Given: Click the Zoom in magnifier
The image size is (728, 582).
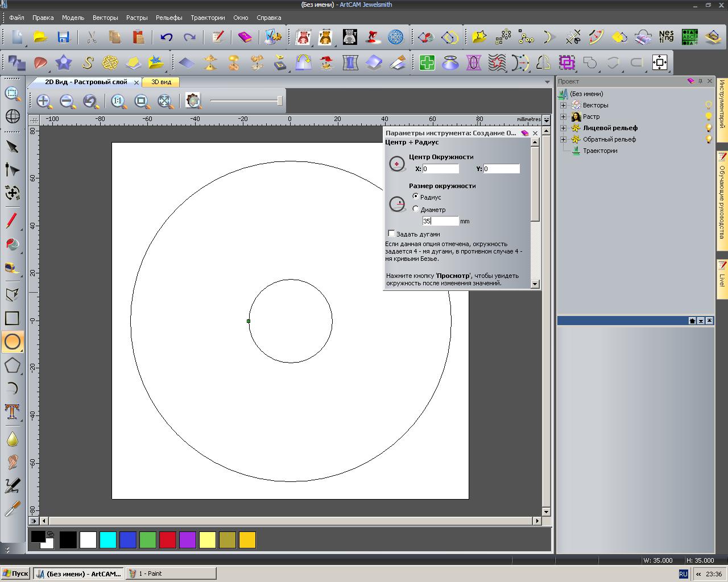Looking at the screenshot, I should (44, 102).
